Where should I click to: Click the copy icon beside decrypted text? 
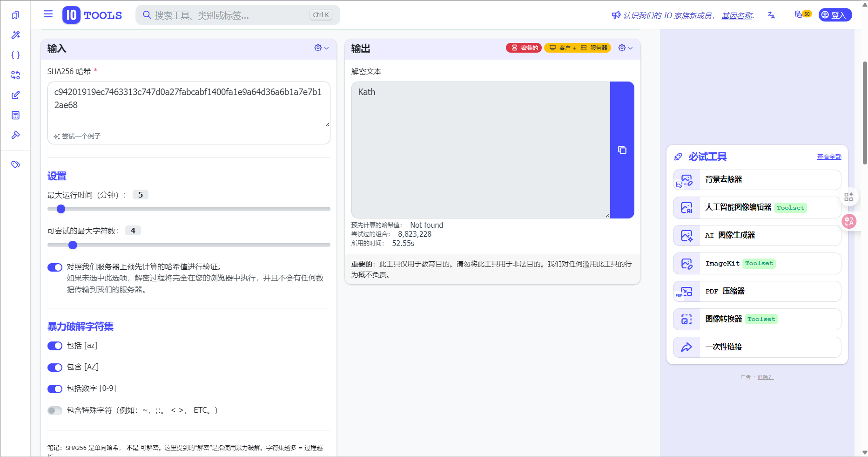622,150
